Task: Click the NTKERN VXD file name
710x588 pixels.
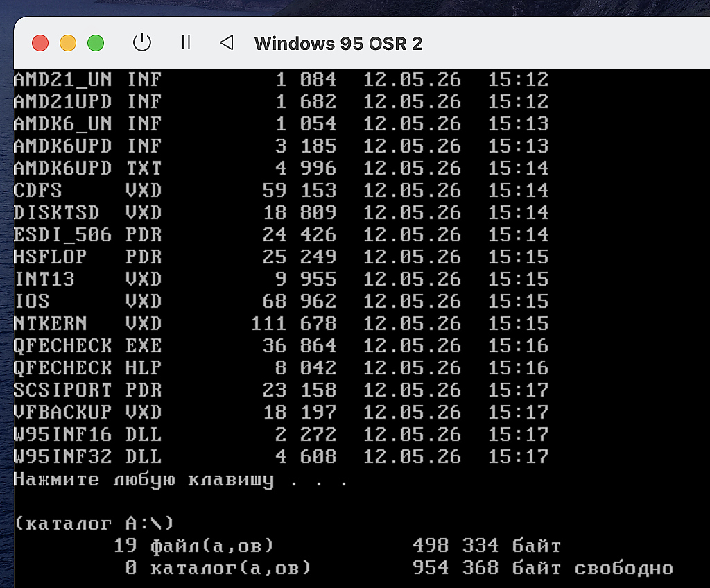Action: pos(87,323)
